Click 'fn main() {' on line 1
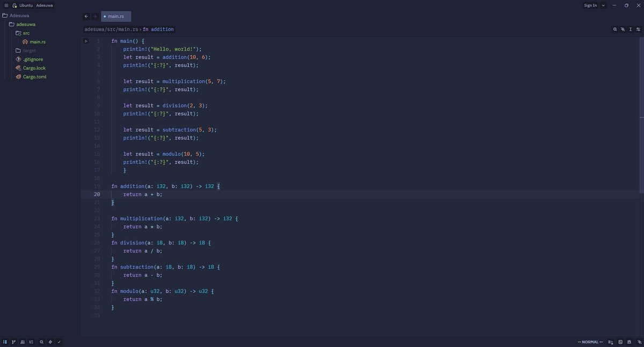This screenshot has width=644, height=347. (x=128, y=41)
